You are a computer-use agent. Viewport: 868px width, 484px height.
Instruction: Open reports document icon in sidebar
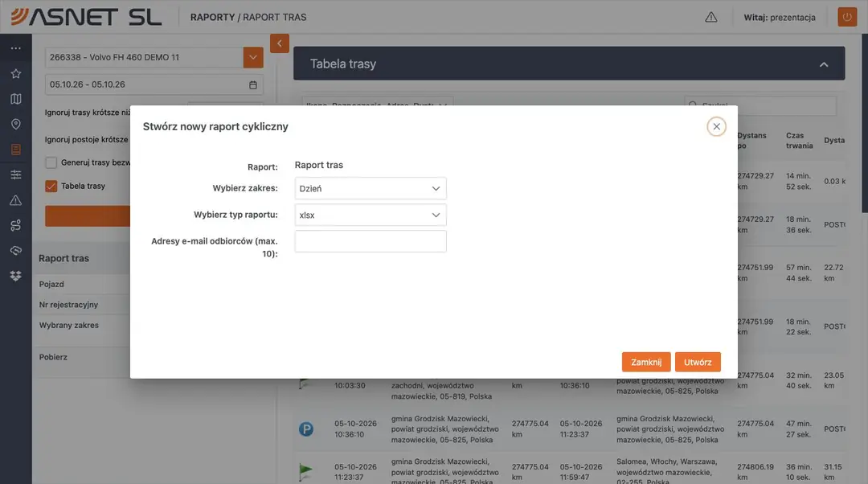[x=16, y=150]
